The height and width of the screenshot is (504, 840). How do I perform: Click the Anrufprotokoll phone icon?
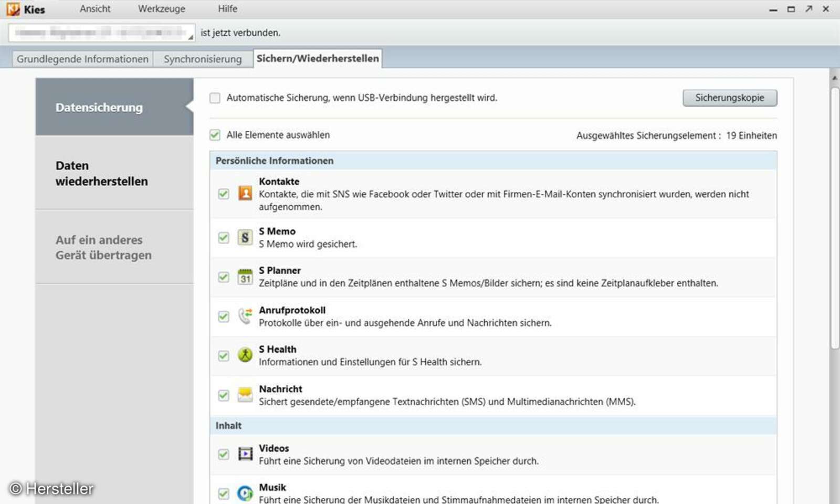pyautogui.click(x=245, y=316)
